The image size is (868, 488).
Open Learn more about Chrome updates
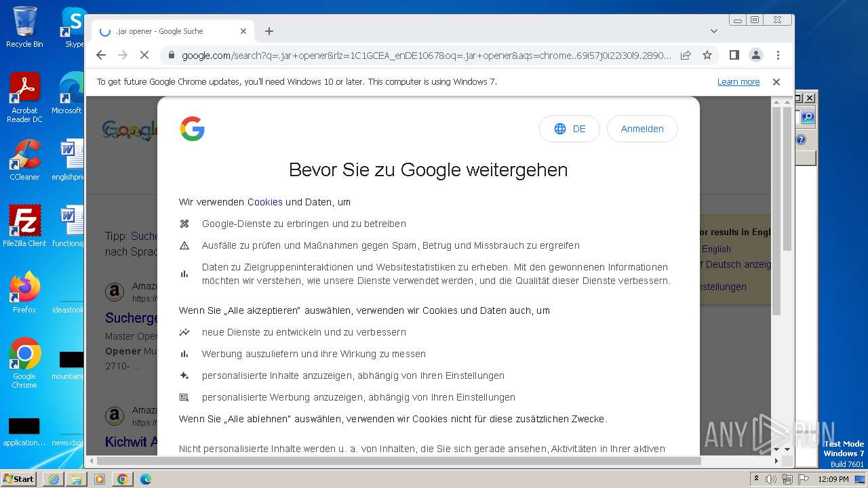click(x=738, y=82)
